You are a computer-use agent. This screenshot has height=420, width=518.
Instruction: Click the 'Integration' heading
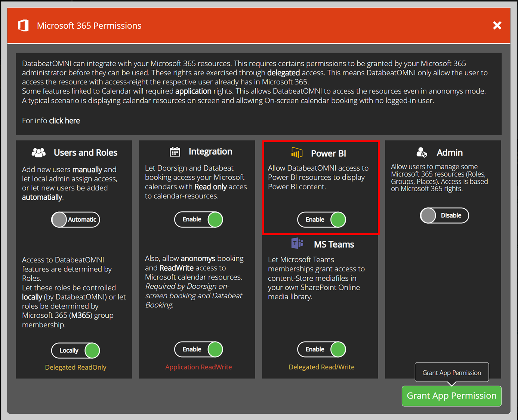[x=210, y=151]
